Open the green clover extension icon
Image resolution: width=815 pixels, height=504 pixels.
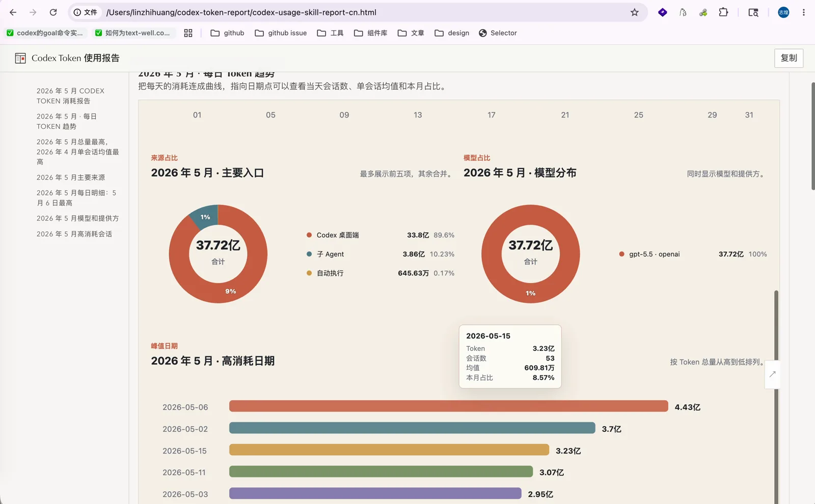(x=703, y=12)
